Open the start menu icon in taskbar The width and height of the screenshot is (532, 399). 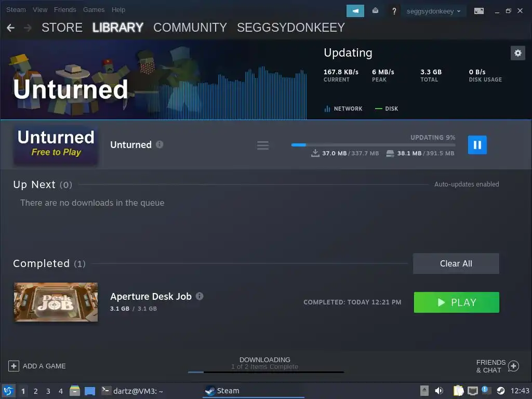[8, 391]
